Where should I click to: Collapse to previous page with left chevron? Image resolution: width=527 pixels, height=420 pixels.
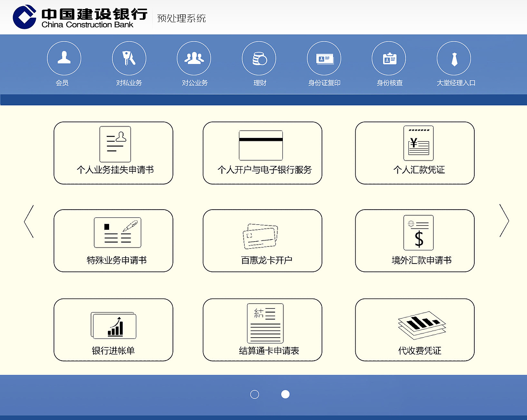29,221
